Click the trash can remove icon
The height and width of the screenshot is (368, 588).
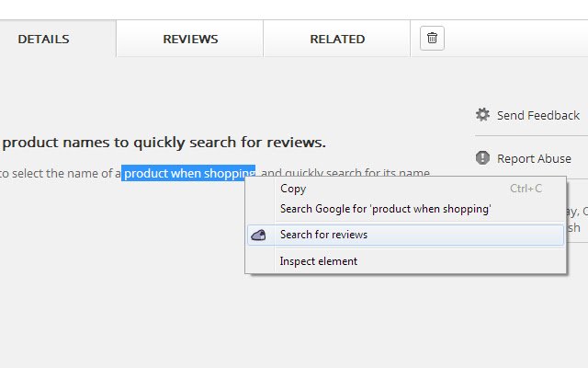pos(432,39)
